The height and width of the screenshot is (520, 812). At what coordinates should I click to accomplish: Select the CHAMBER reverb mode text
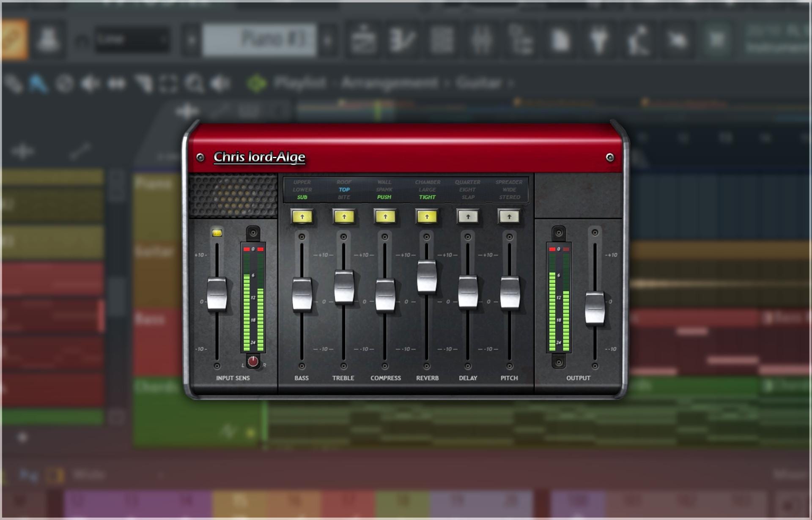coord(428,182)
